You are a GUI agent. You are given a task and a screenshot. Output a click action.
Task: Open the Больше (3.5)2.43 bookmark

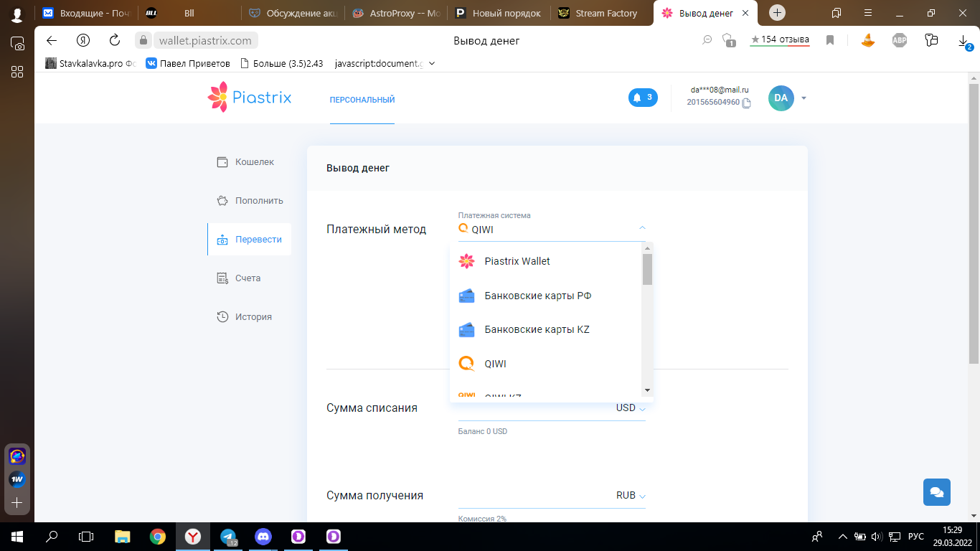283,63
